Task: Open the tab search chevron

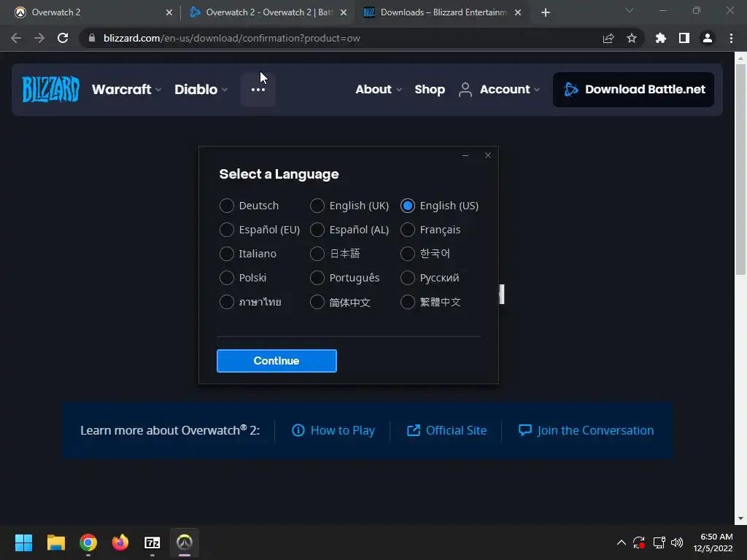Action: 630,10
